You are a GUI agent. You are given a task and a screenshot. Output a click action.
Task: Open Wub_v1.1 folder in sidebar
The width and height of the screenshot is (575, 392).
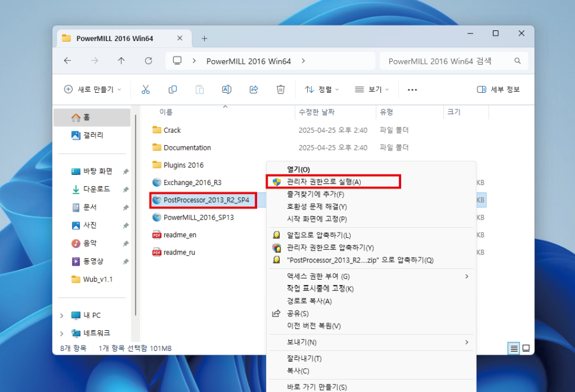point(92,279)
